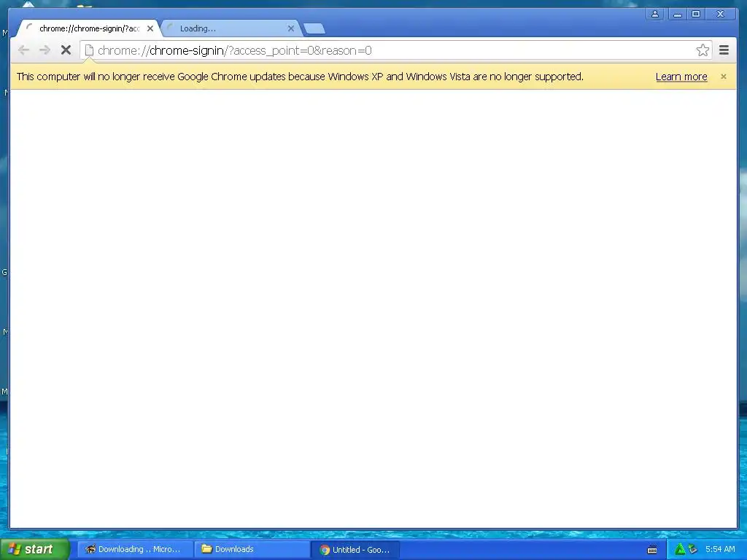
Task: Open the Downloads folder taskbar item
Action: [252, 550]
